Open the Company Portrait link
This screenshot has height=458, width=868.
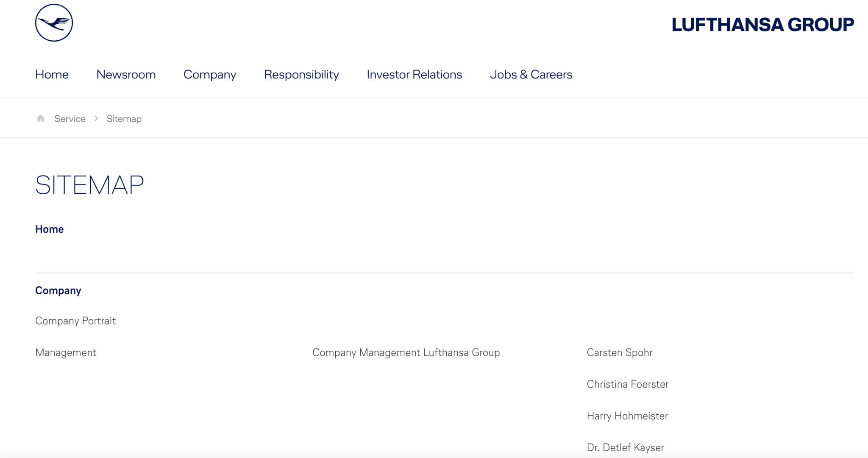point(75,321)
